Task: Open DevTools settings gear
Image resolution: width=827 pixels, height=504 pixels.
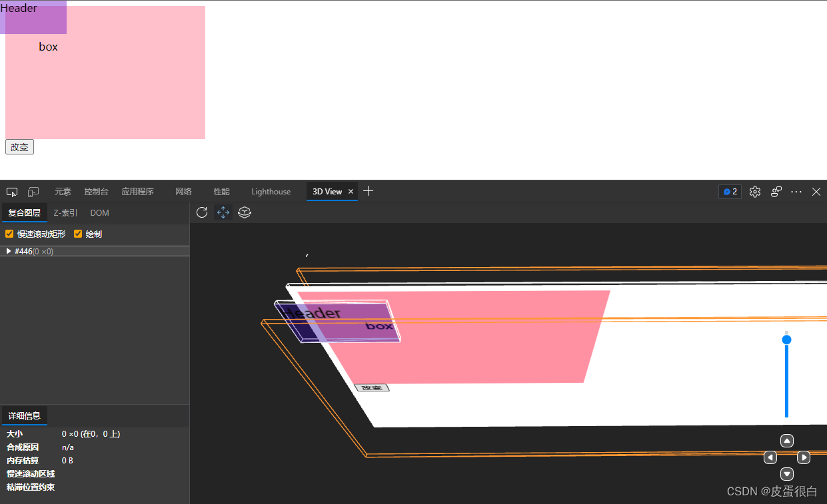Action: point(755,192)
